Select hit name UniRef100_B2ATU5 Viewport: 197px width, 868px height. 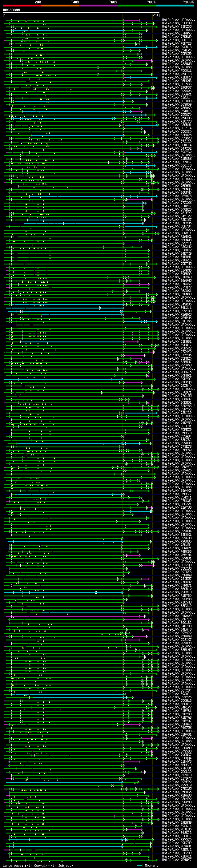(x=176, y=507)
